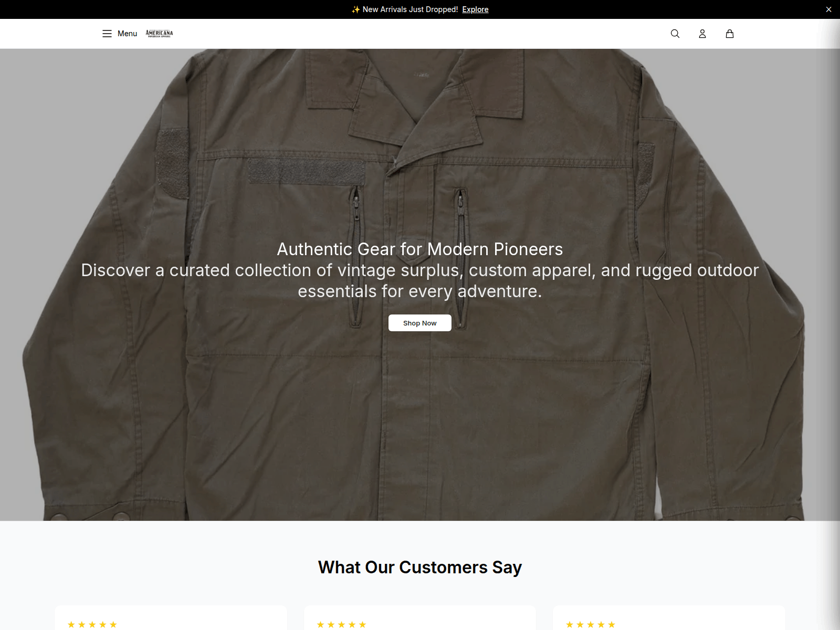Open the account profile icon

coord(702,34)
